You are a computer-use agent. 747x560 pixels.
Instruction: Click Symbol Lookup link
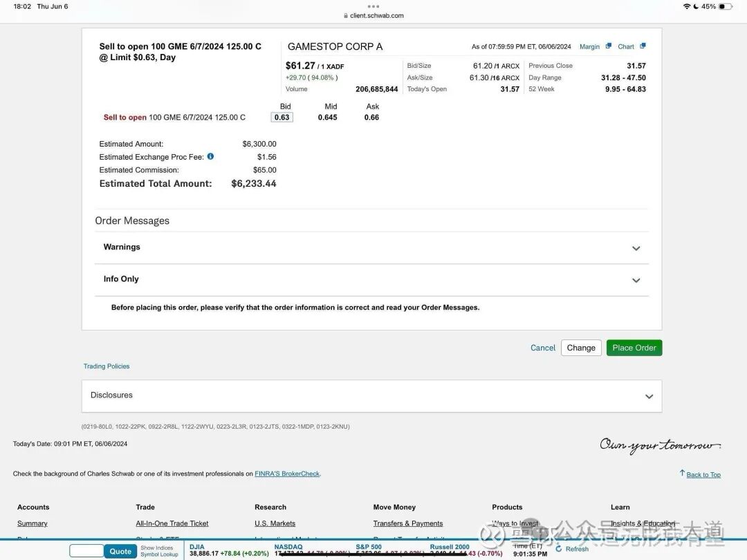pyautogui.click(x=159, y=554)
